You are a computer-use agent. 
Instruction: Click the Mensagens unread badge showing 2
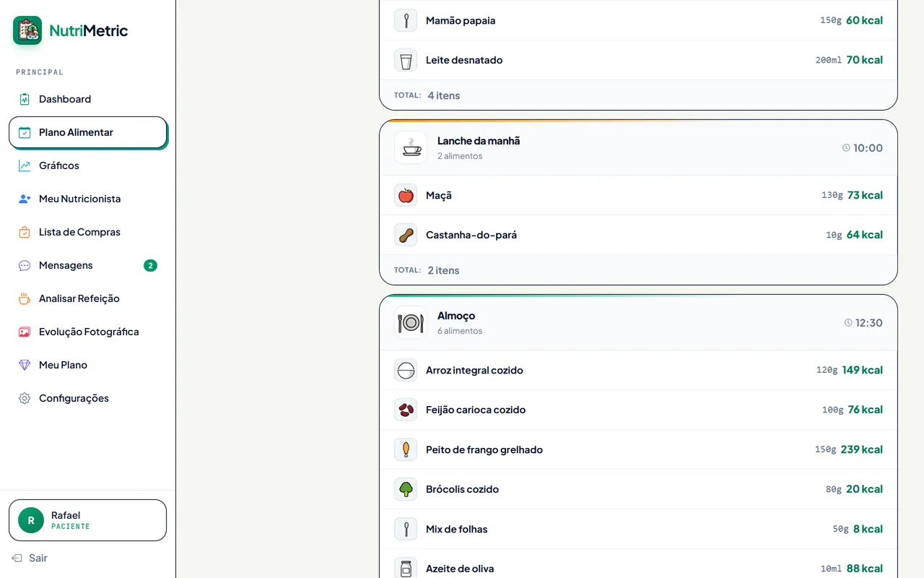pyautogui.click(x=150, y=265)
